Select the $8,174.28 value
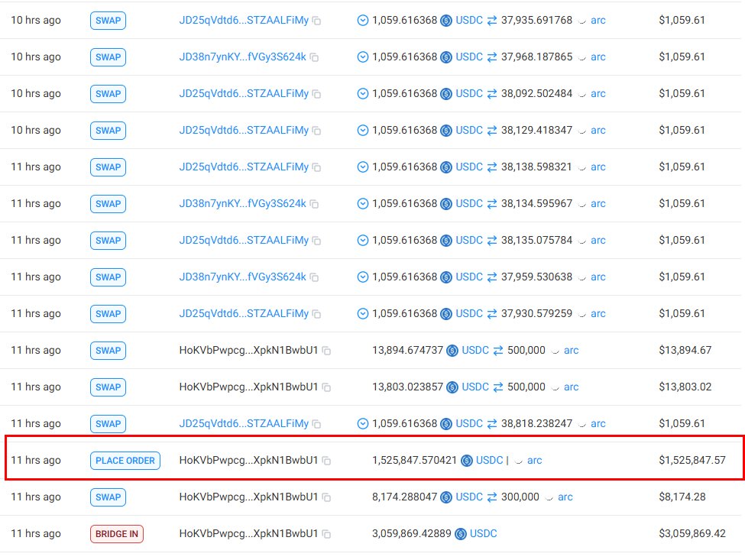Screen dimensions: 745x560 coord(682,497)
